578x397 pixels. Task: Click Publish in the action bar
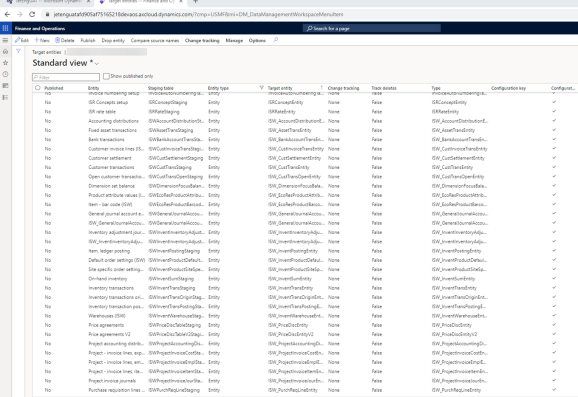(88, 40)
